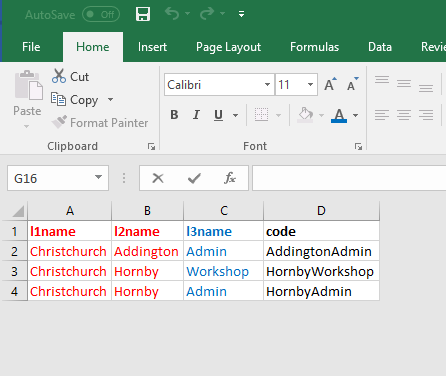Click the l3name header cell

223,231
